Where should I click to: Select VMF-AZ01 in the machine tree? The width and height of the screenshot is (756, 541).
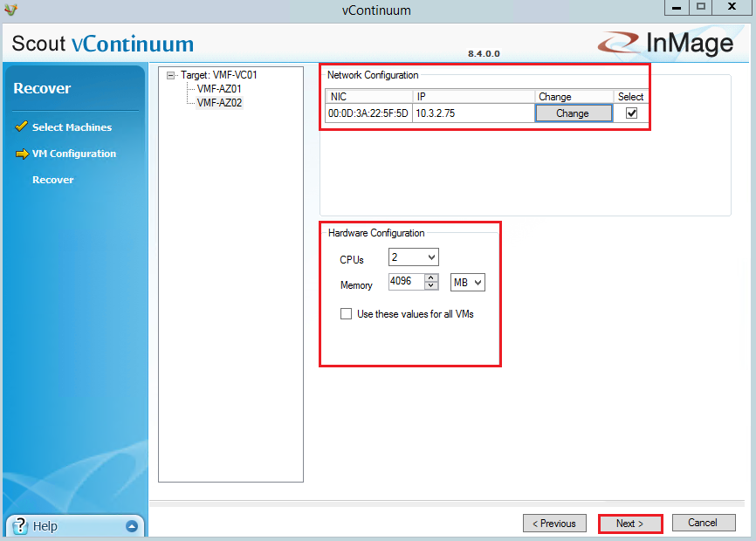[x=219, y=89]
